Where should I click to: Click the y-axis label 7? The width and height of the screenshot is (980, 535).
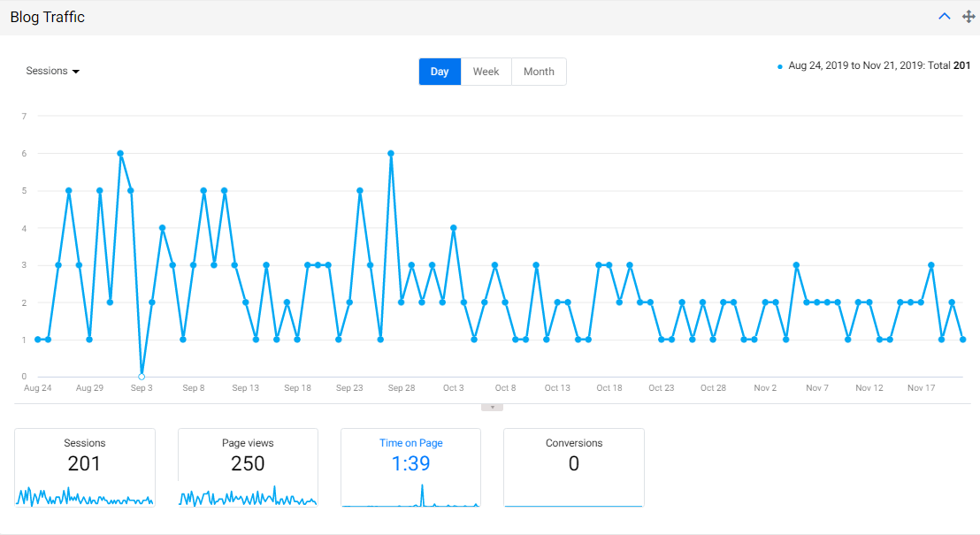(25, 116)
